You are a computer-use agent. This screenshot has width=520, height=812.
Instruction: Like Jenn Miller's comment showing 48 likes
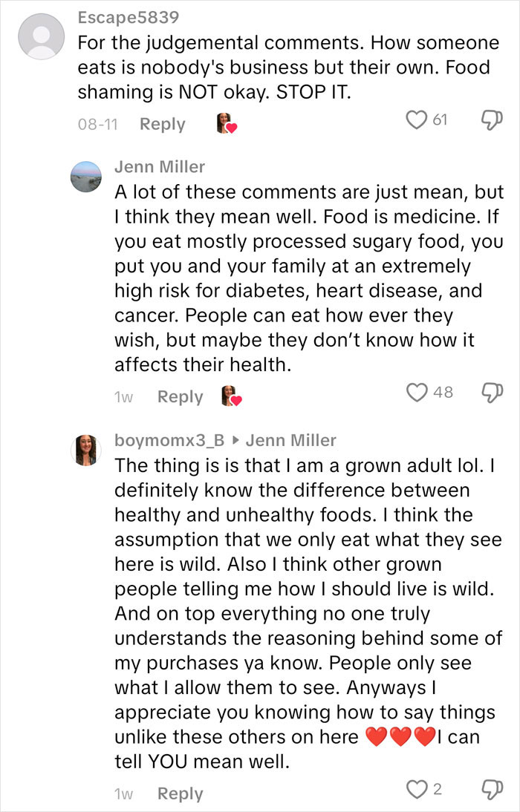pos(417,396)
